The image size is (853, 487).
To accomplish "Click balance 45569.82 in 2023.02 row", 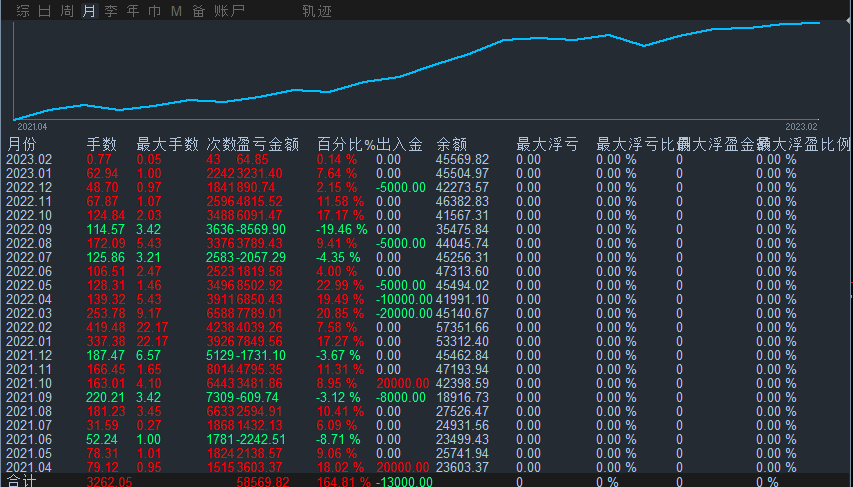I will point(462,159).
